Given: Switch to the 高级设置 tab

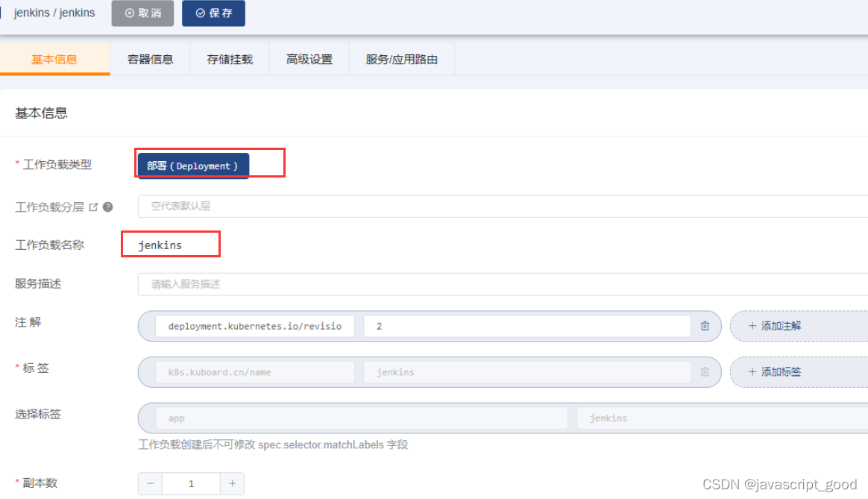Looking at the screenshot, I should coord(309,59).
